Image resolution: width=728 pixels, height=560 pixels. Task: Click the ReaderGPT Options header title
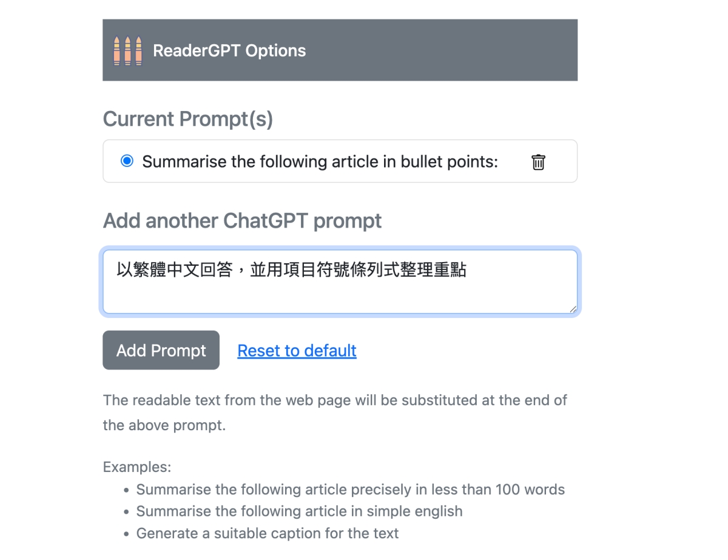pos(229,50)
